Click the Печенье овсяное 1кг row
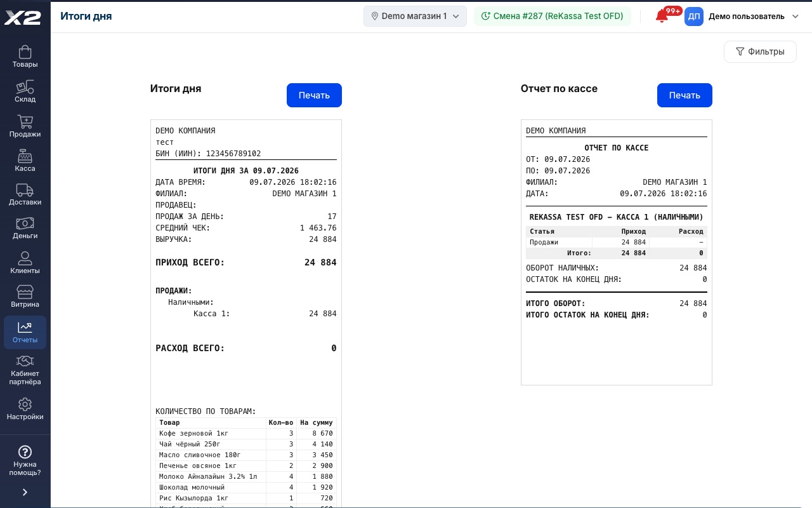This screenshot has width=812, height=508. click(246, 465)
